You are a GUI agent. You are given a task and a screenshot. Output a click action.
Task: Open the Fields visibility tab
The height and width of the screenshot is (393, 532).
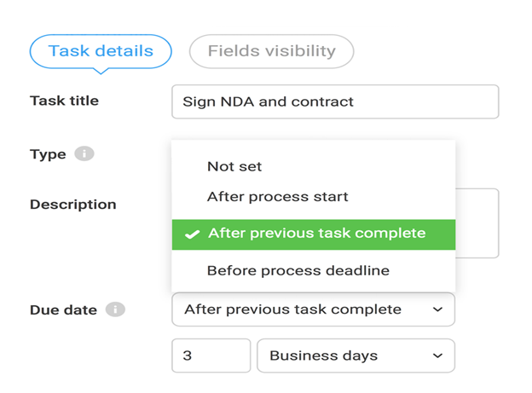(271, 51)
